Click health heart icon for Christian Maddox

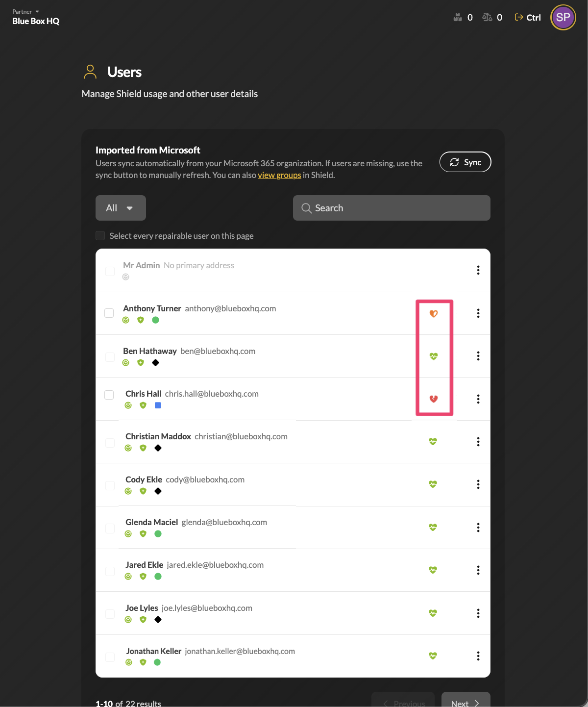pos(433,441)
